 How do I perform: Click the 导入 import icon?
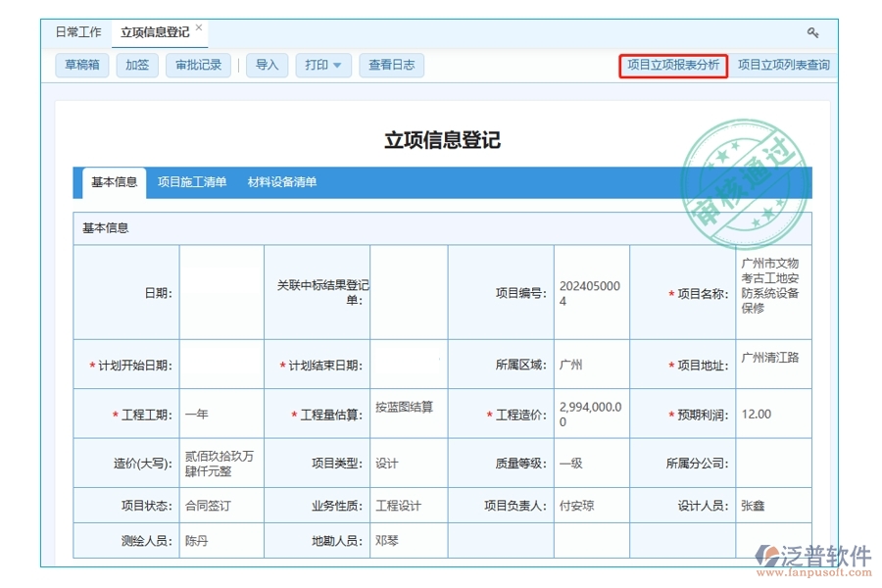(x=267, y=66)
